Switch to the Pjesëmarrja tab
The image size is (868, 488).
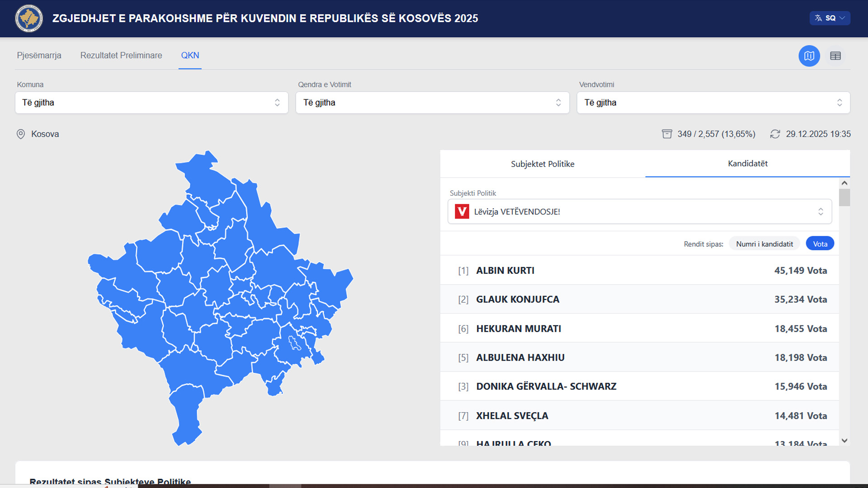pyautogui.click(x=39, y=56)
